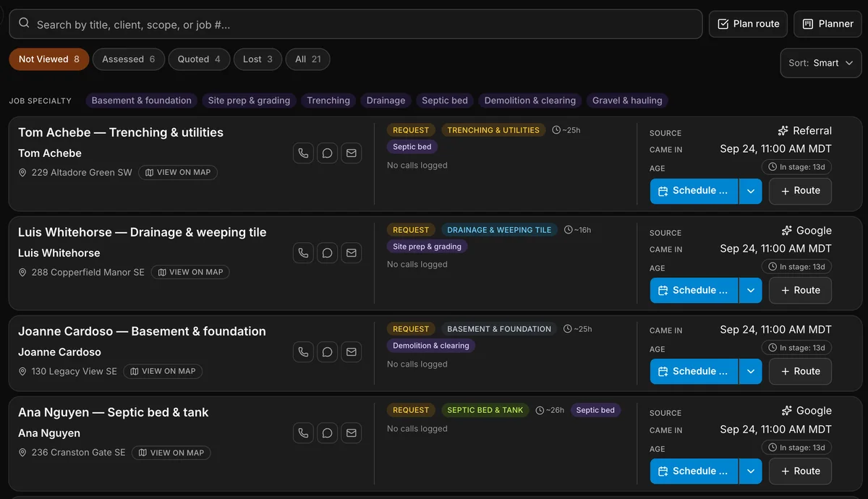Click the Referral source sparkle icon for Tom Achebe
This screenshot has width=868, height=499.
(783, 131)
